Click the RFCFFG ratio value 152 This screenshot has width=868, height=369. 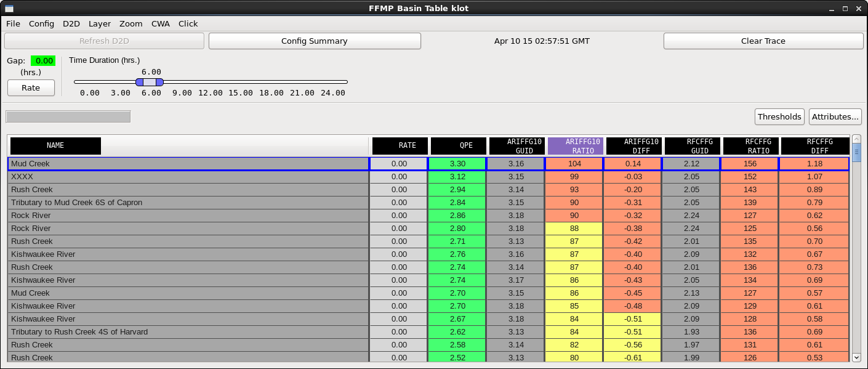tap(750, 177)
